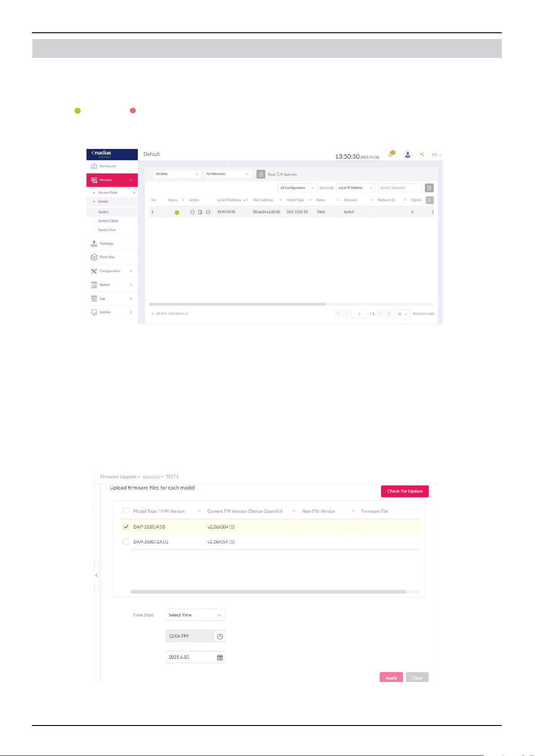Click the Configuration tools icon in sidebar
535x756 pixels.
94,271
